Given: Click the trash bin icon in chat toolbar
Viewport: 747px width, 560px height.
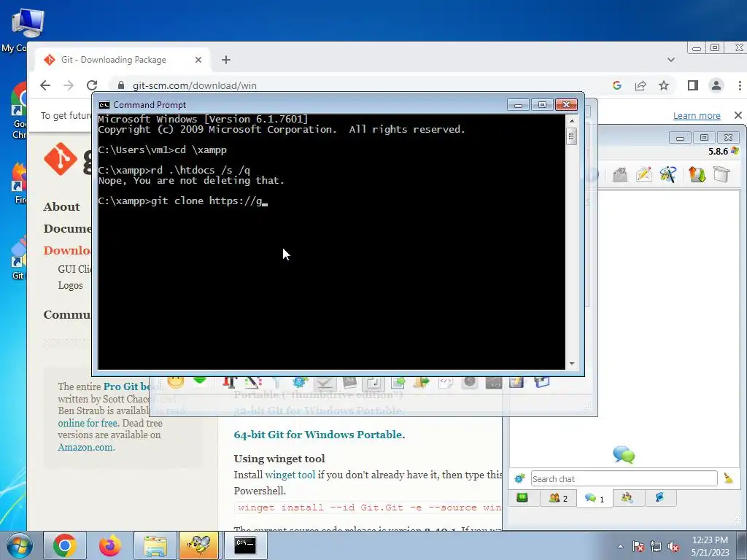Looking at the screenshot, I should click(721, 174).
